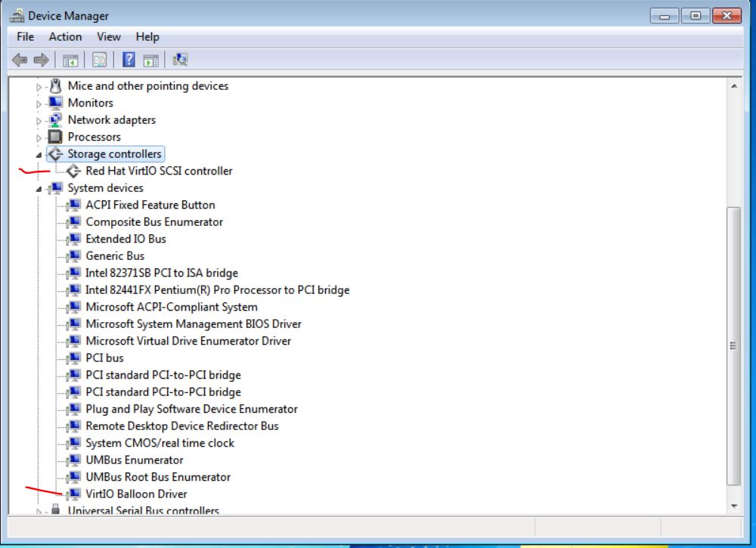
Task: Select the VirtIO Balloon Driver device icon
Action: 73,494
